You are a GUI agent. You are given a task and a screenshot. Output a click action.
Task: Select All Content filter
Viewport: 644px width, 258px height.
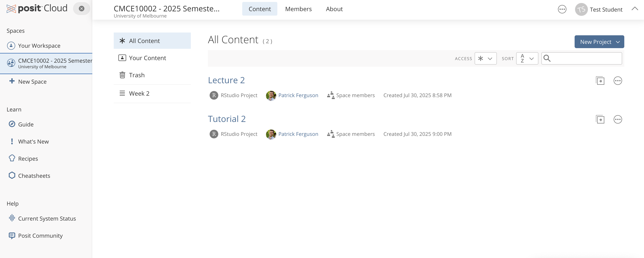point(152,41)
